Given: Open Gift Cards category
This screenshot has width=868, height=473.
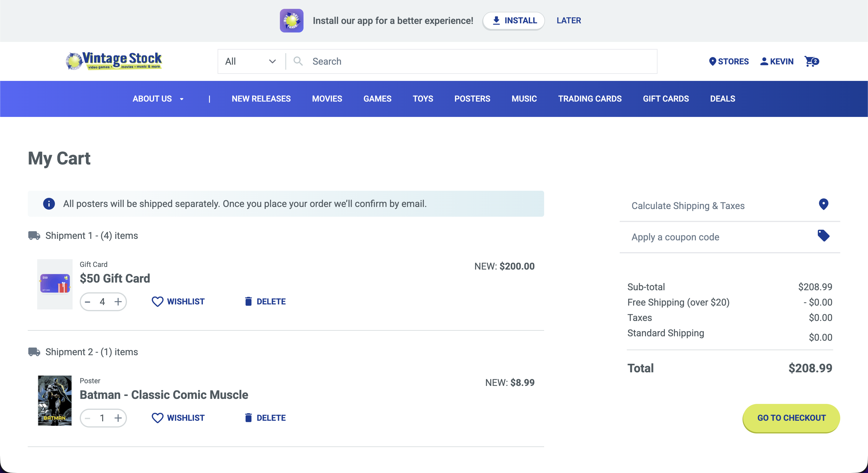Looking at the screenshot, I should pyautogui.click(x=666, y=99).
